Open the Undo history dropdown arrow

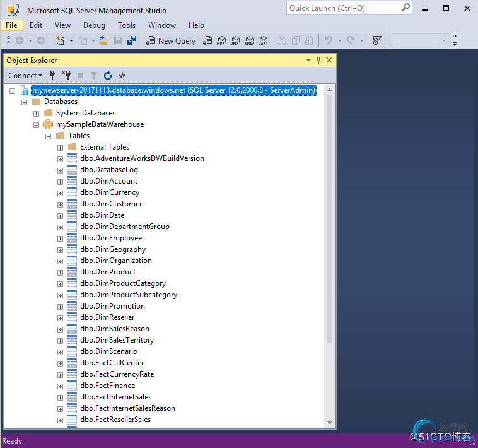point(340,40)
